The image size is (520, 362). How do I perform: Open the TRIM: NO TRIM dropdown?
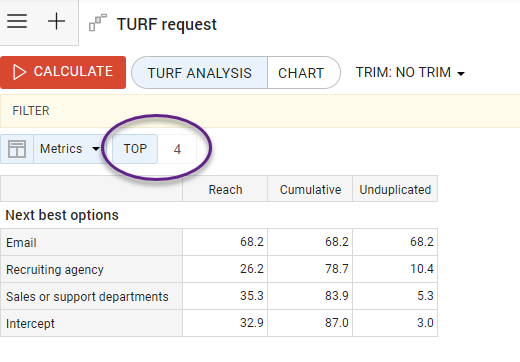pos(410,72)
